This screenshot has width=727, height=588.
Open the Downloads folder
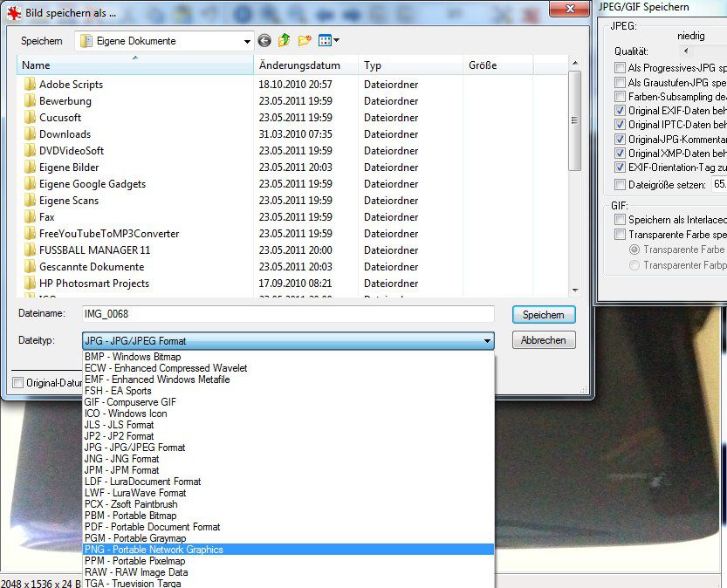(x=65, y=134)
